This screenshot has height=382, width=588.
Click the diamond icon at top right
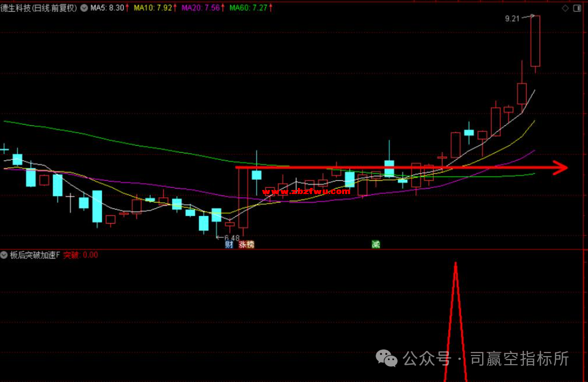pos(565,8)
